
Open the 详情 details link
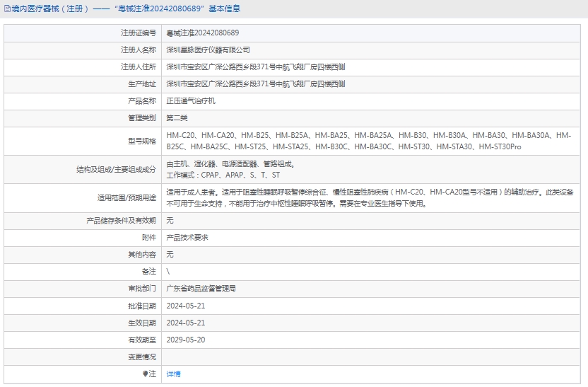pyautogui.click(x=173, y=374)
